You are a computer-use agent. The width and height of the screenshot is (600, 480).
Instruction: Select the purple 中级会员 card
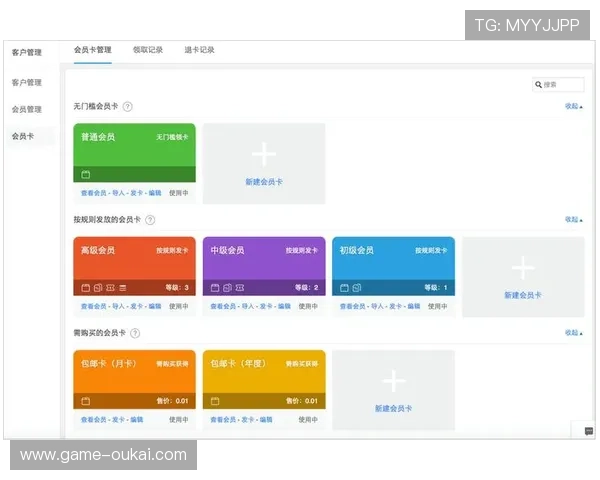pyautogui.click(x=264, y=266)
